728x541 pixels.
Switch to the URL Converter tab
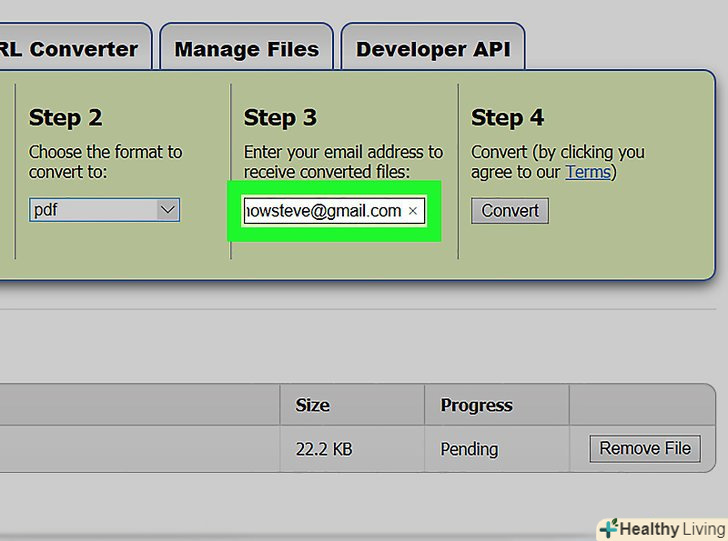coord(70,48)
